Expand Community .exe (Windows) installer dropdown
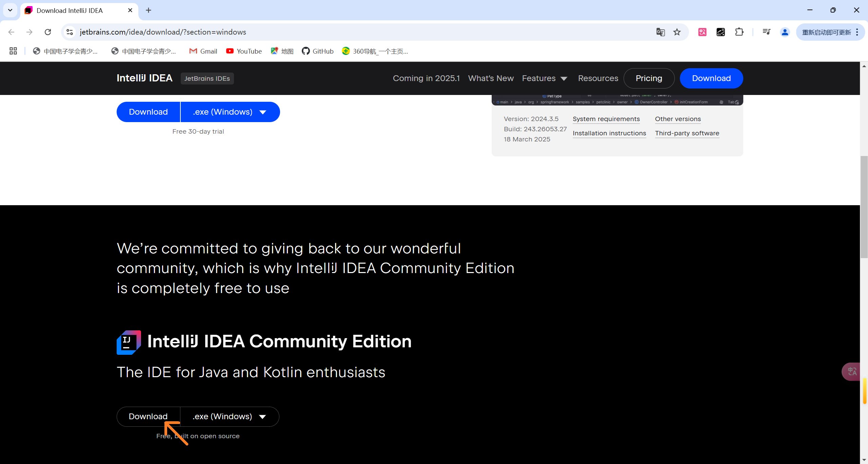 tap(230, 417)
